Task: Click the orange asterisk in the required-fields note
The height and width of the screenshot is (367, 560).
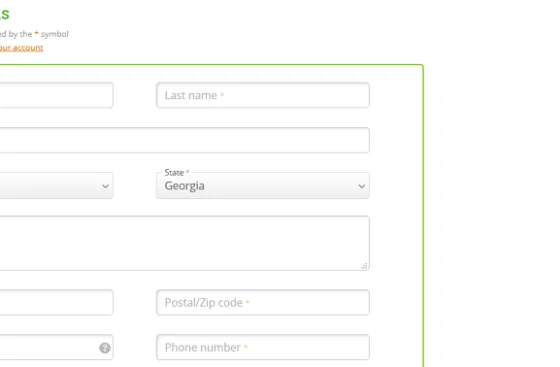Action: tap(36, 33)
